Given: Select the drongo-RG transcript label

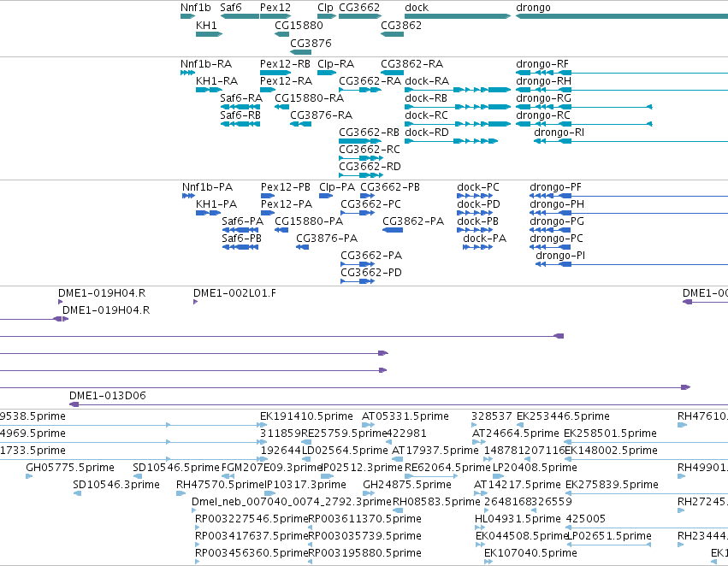Looking at the screenshot, I should click(x=544, y=97).
